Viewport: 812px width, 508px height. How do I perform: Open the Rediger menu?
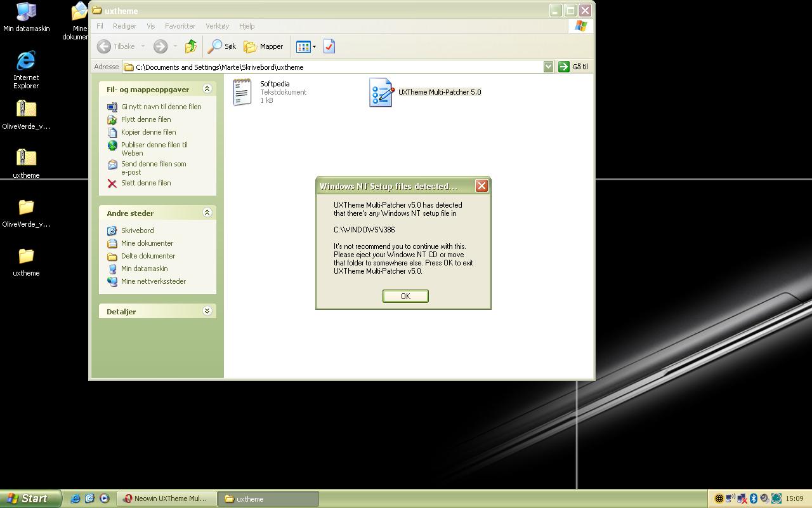124,26
